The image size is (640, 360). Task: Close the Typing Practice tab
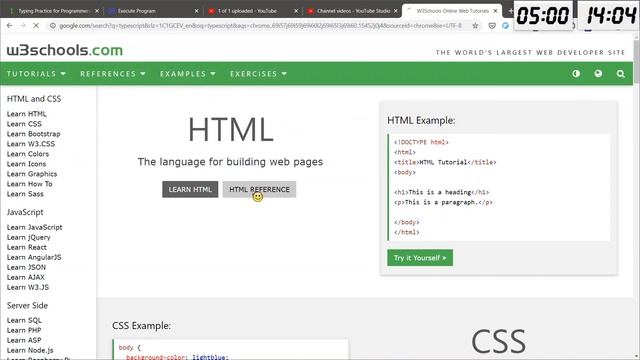coord(97,11)
